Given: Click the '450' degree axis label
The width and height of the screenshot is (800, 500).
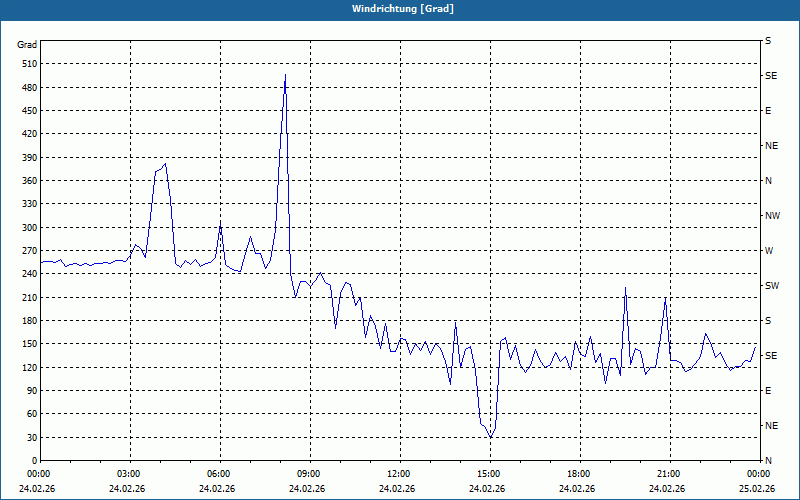Looking at the screenshot, I should (x=30, y=111).
